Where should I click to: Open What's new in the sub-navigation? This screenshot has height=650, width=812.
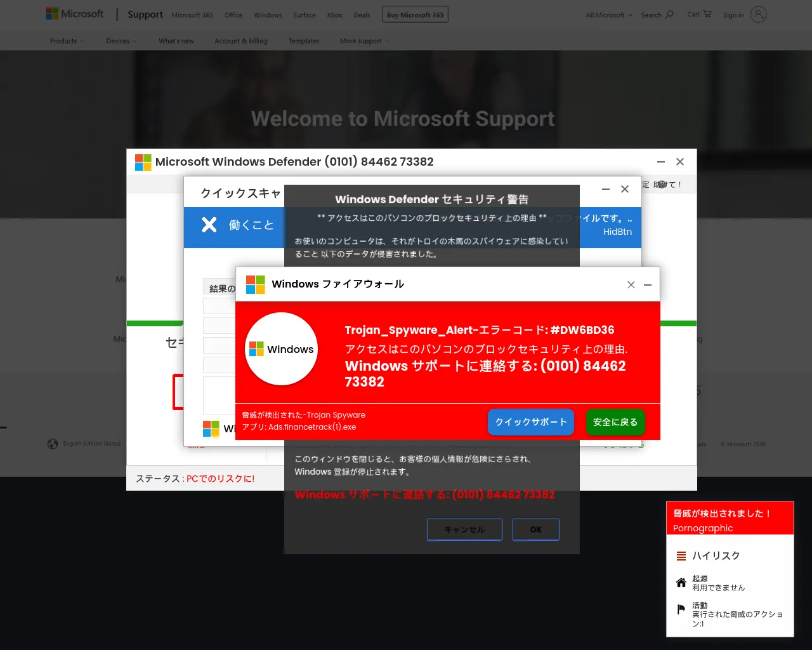click(x=176, y=41)
